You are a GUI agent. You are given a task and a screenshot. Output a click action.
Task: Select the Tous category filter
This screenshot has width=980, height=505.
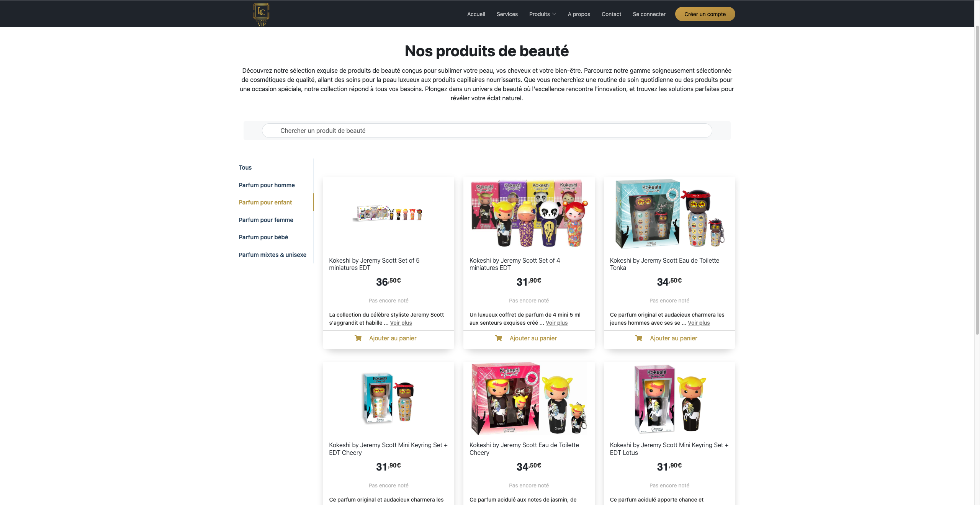[x=245, y=167]
